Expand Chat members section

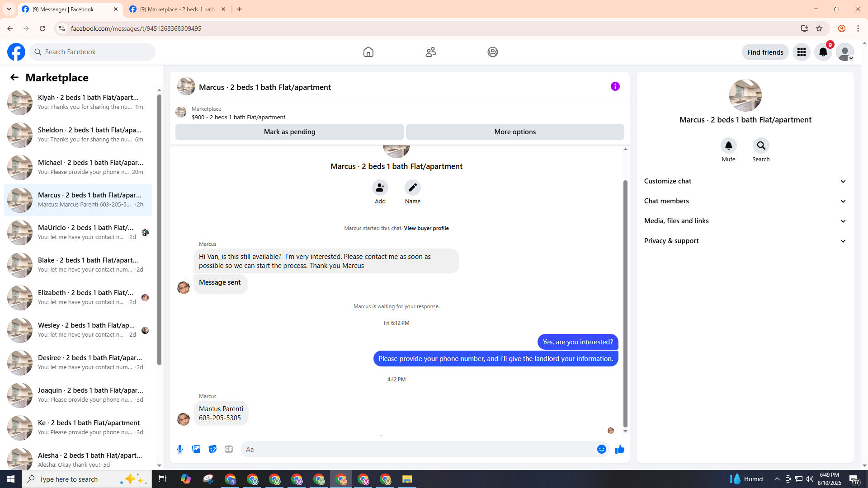click(x=745, y=201)
